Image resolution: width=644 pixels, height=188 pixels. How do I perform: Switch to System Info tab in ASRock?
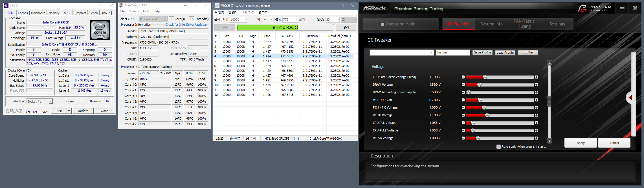491,24
